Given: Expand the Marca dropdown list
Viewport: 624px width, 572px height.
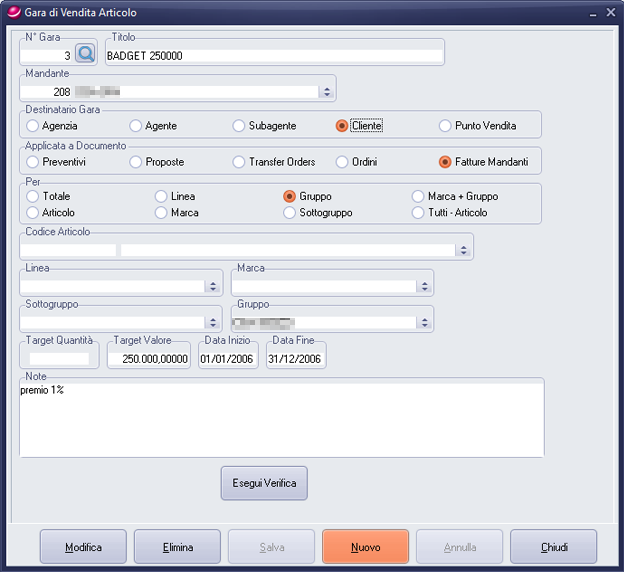Looking at the screenshot, I should [423, 286].
